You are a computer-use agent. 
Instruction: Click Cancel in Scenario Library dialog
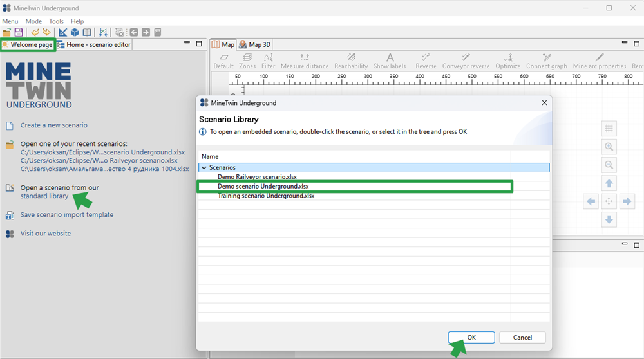coord(522,337)
